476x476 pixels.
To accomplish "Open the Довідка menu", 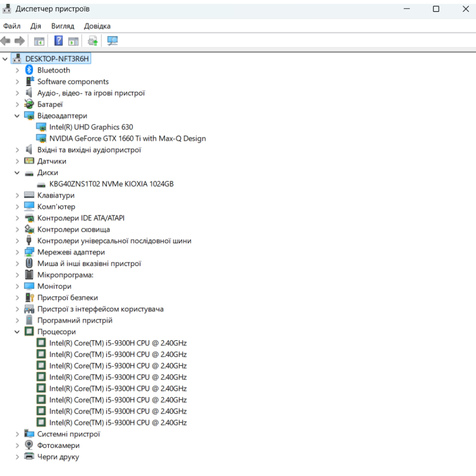I will [97, 26].
